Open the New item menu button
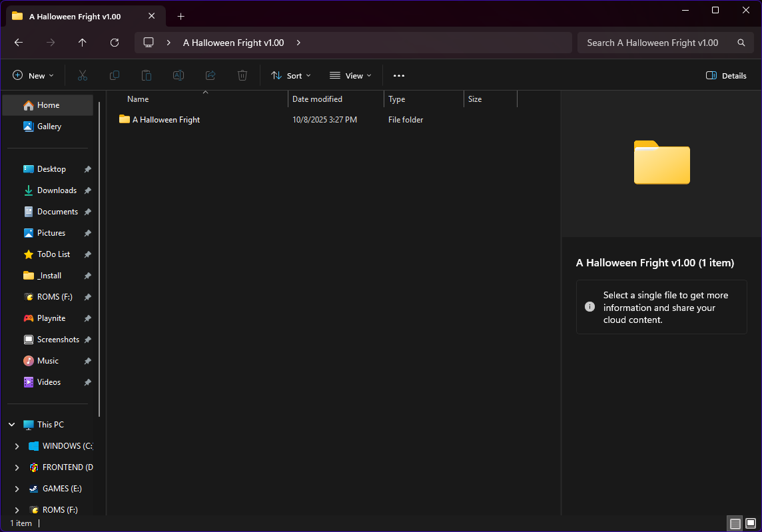The height and width of the screenshot is (532, 762). pos(33,76)
